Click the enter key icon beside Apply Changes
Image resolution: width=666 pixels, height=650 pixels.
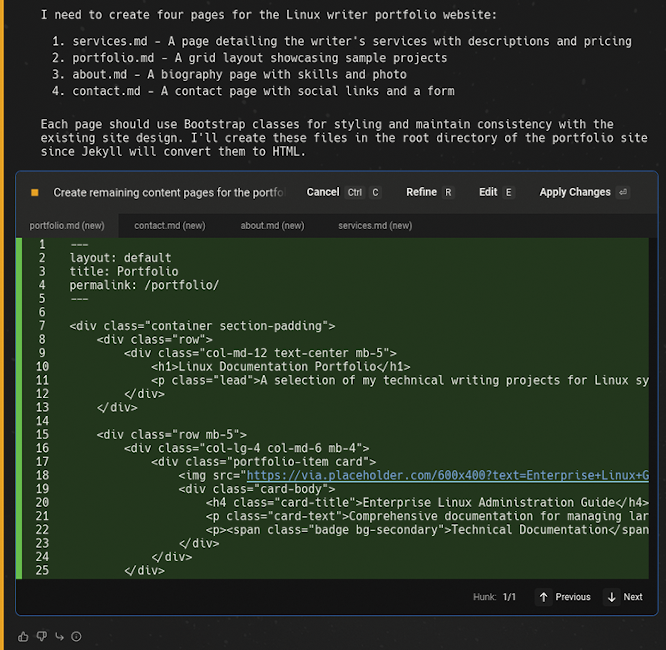pos(624,192)
